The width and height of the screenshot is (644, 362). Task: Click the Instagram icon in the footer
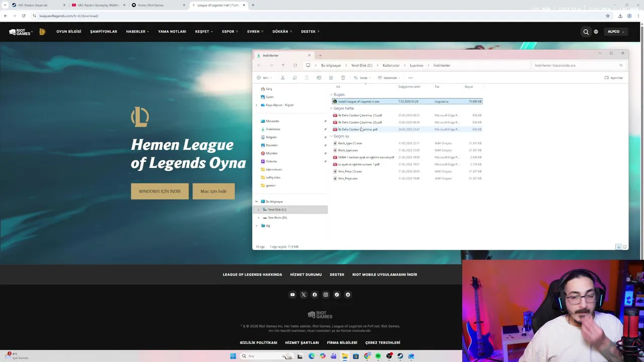pyautogui.click(x=326, y=295)
